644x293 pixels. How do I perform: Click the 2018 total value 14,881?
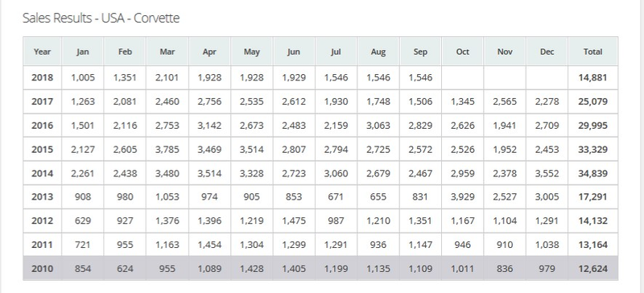pyautogui.click(x=592, y=77)
